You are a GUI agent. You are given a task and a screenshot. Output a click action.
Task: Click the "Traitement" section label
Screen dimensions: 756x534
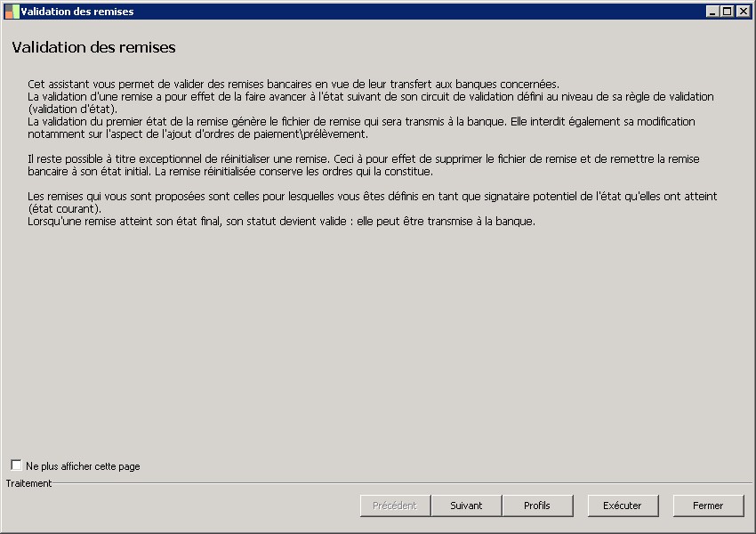(x=28, y=483)
